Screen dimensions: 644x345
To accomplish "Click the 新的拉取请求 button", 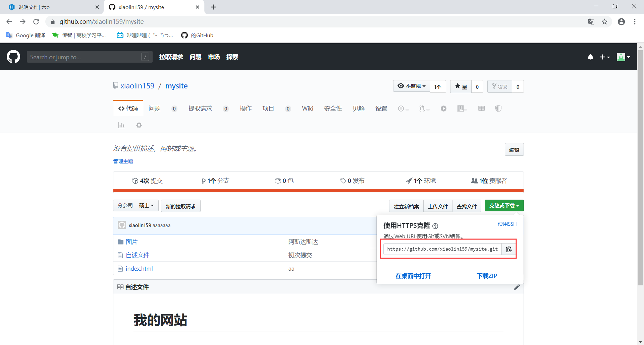I will click(x=181, y=206).
